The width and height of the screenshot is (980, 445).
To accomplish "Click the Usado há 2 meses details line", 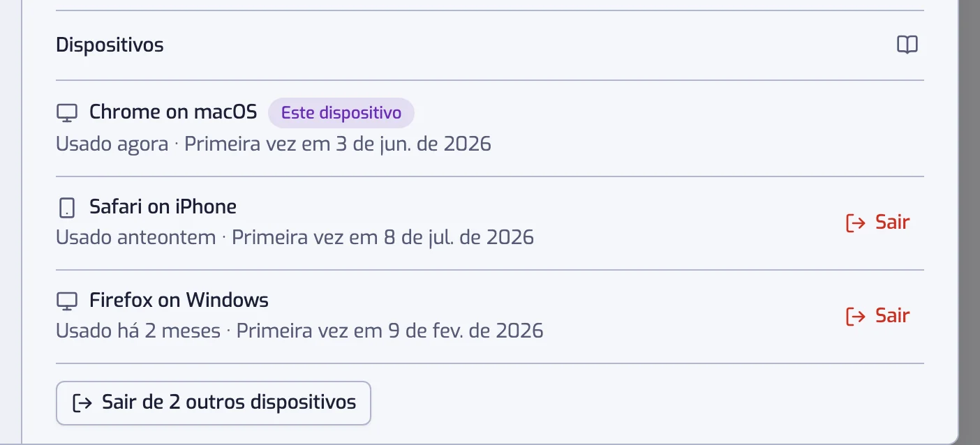I will [299, 331].
